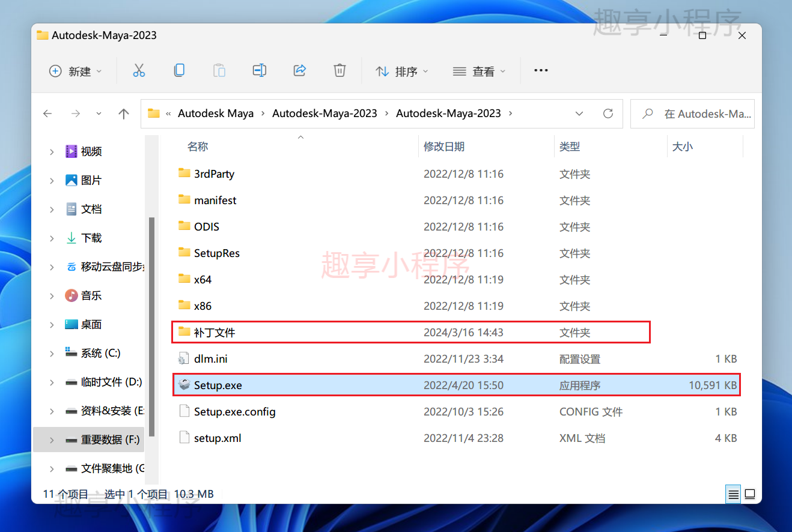Image resolution: width=792 pixels, height=532 pixels.
Task: Expand the 系统 (C:) drive node
Action: [52, 353]
